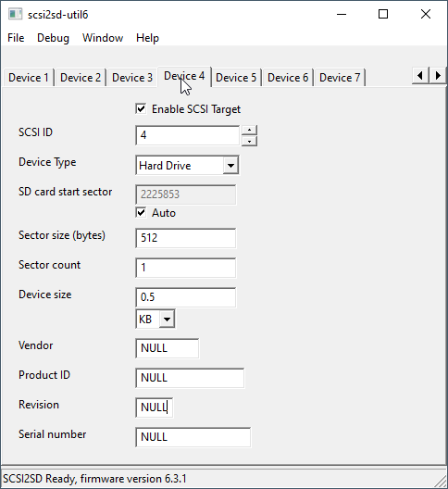Open the Debug menu
This screenshot has height=489, width=448.
click(53, 38)
